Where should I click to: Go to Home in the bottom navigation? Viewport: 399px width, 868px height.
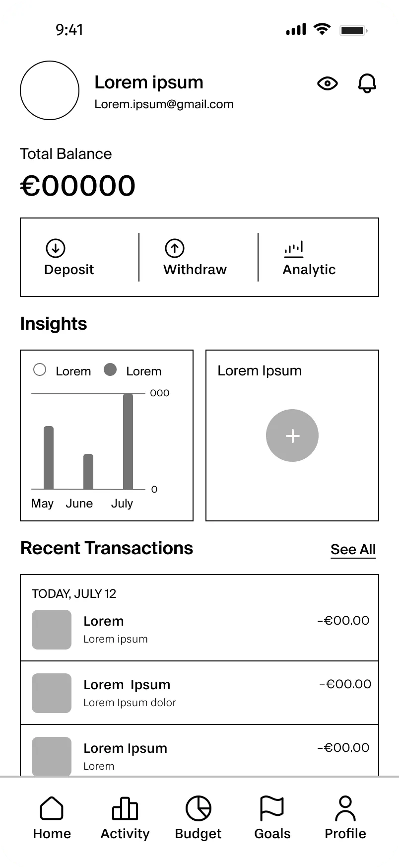(x=52, y=818)
